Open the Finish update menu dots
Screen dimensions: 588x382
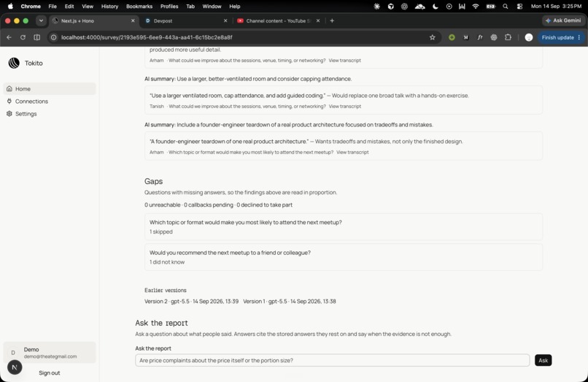point(579,37)
